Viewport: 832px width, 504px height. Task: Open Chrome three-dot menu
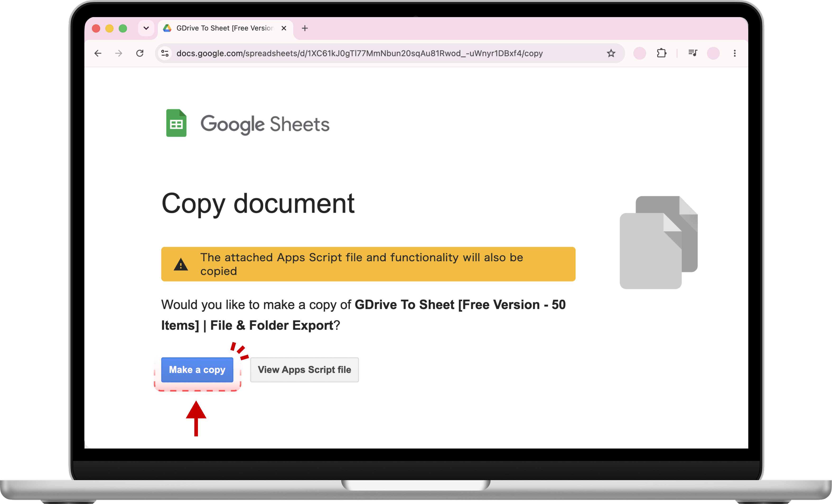[735, 53]
